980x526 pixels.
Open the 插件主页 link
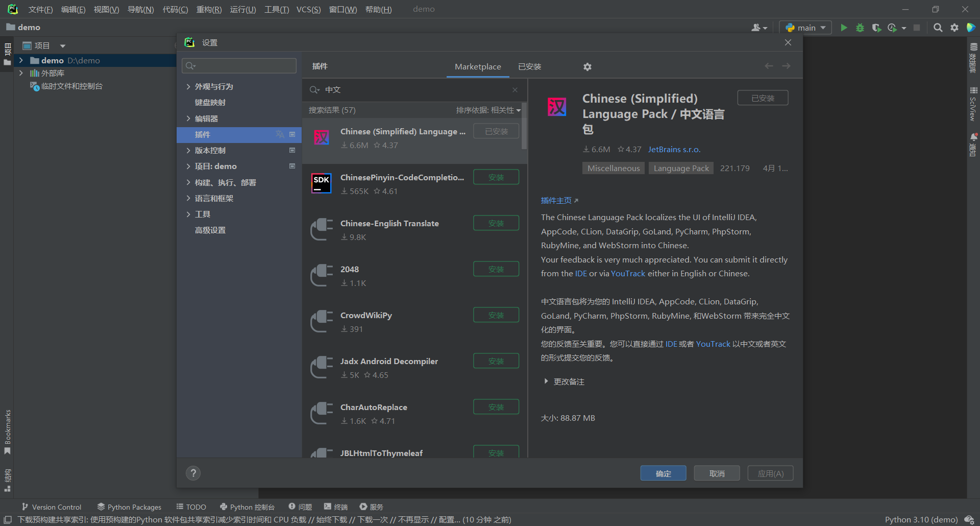pos(559,201)
